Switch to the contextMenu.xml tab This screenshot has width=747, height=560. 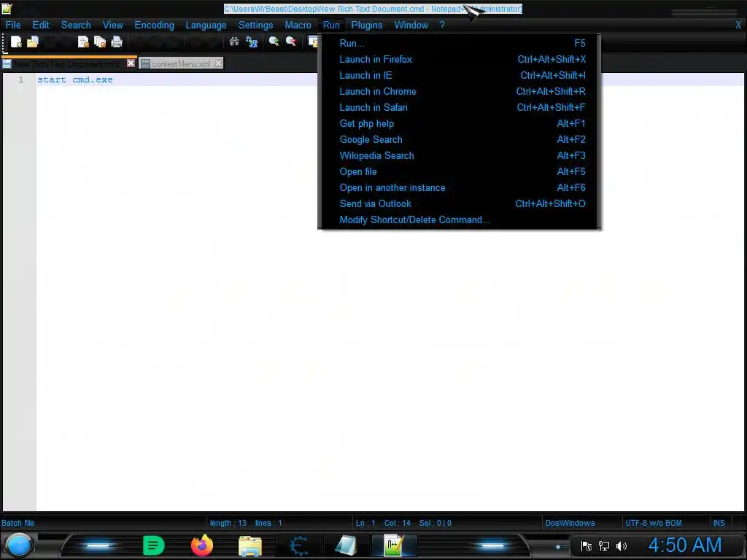point(181,64)
